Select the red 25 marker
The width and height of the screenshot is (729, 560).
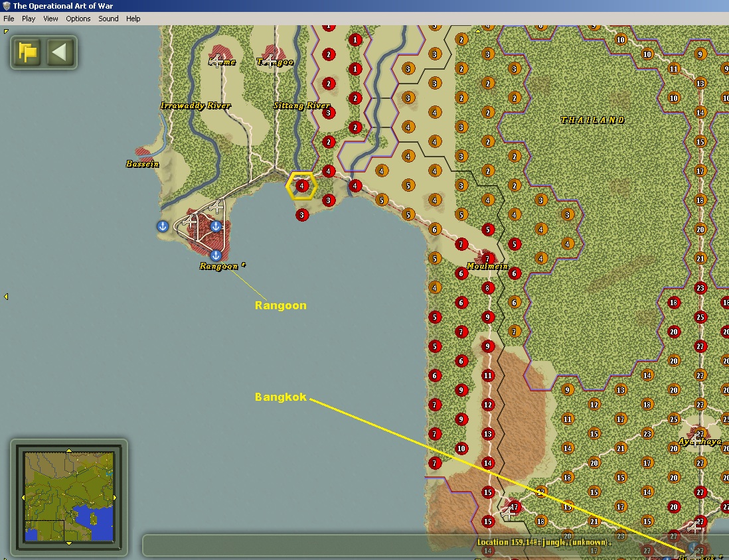700,317
